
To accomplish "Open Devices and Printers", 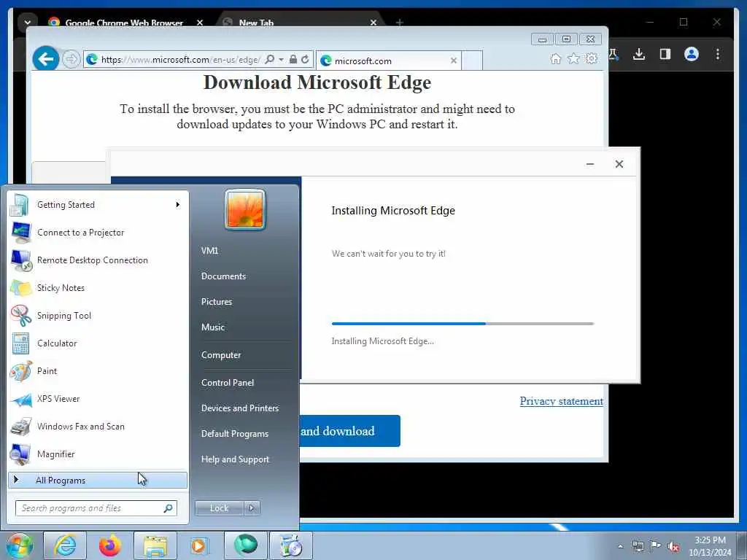I will tap(240, 408).
